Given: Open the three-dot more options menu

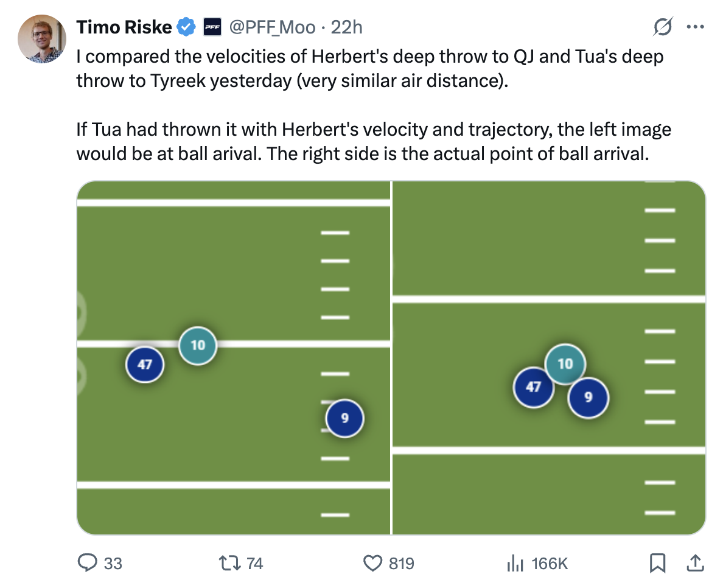Looking at the screenshot, I should tap(695, 26).
